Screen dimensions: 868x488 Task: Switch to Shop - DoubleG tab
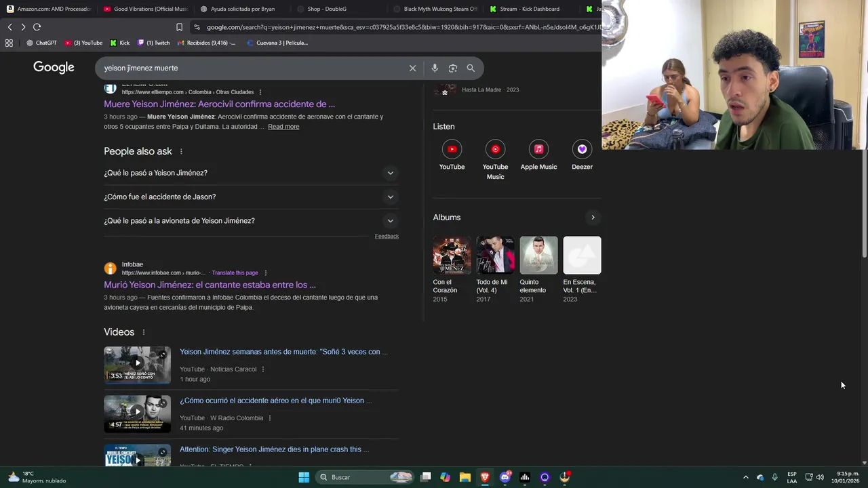click(x=338, y=9)
